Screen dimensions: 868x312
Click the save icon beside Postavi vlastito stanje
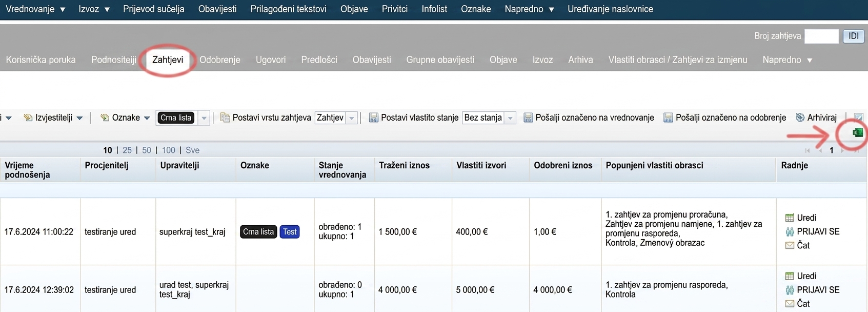(x=373, y=118)
